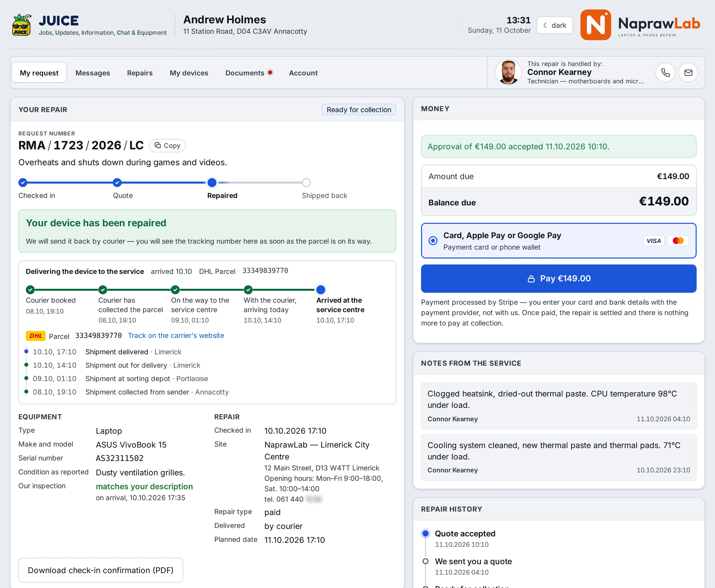Email the technician via envelope icon
This screenshot has width=715, height=588.
click(688, 72)
